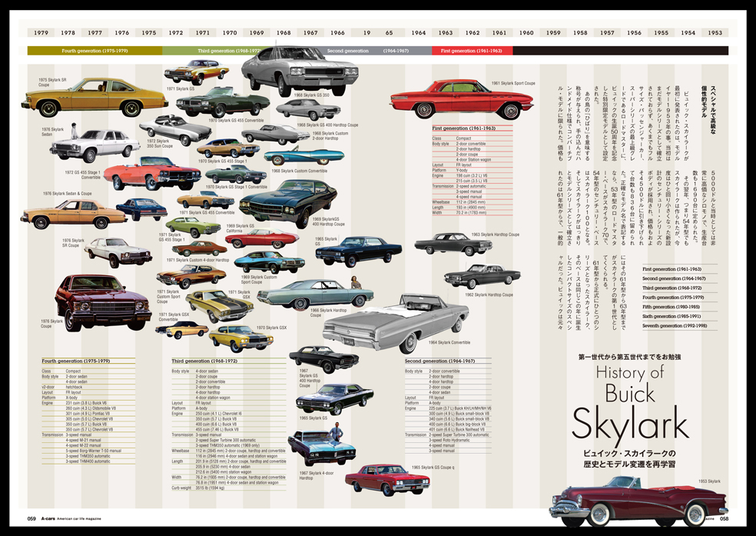Click the '第一世代から第五世代までをお勉強' subtitle
The height and width of the screenshot is (536, 756).
point(630,357)
